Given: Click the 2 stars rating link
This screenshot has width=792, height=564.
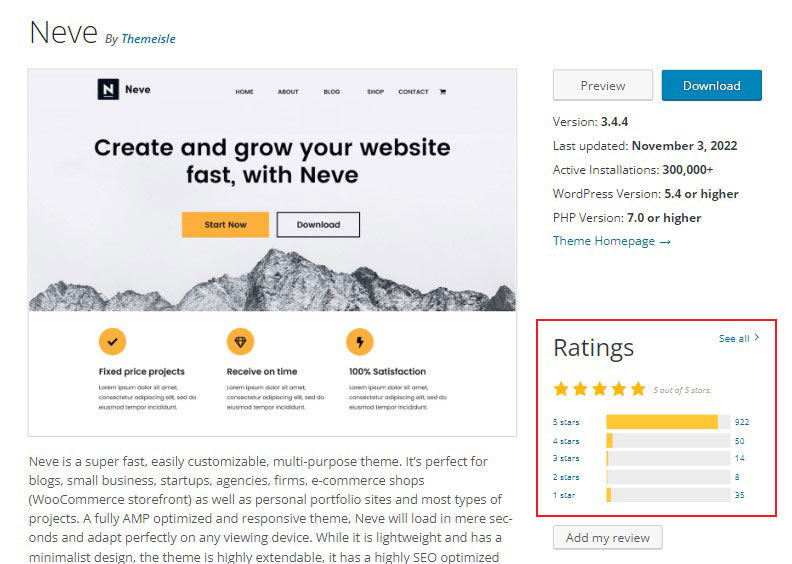Looking at the screenshot, I should pyautogui.click(x=566, y=477).
